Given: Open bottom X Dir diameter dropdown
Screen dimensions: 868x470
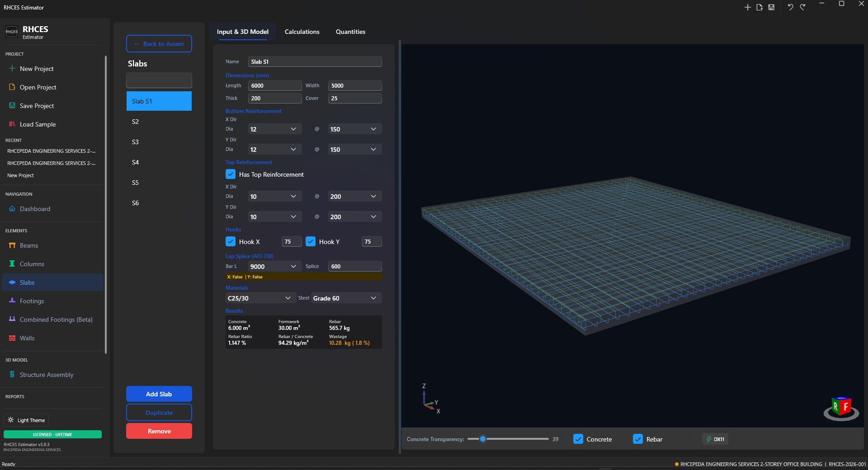Looking at the screenshot, I should [x=274, y=129].
